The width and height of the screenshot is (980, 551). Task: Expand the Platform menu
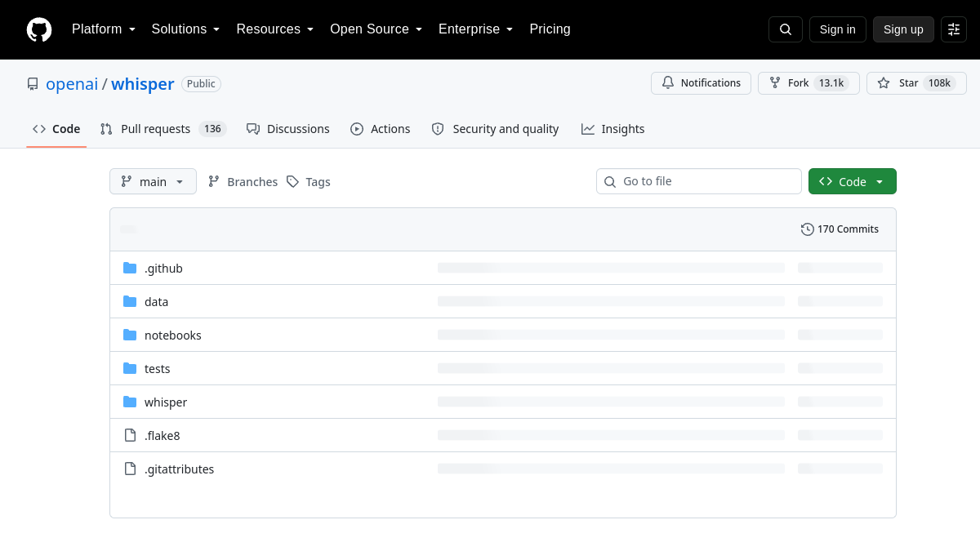104,29
